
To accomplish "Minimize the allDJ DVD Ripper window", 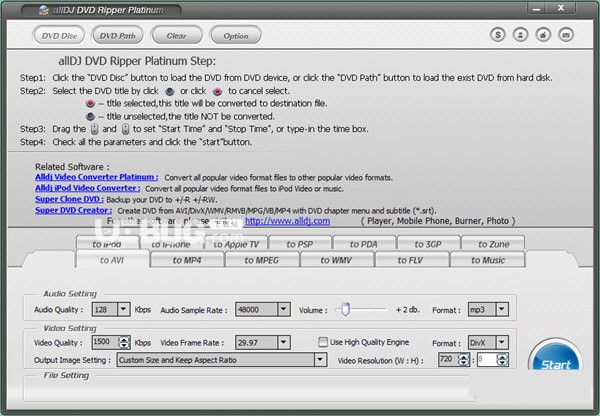I will (536, 9).
